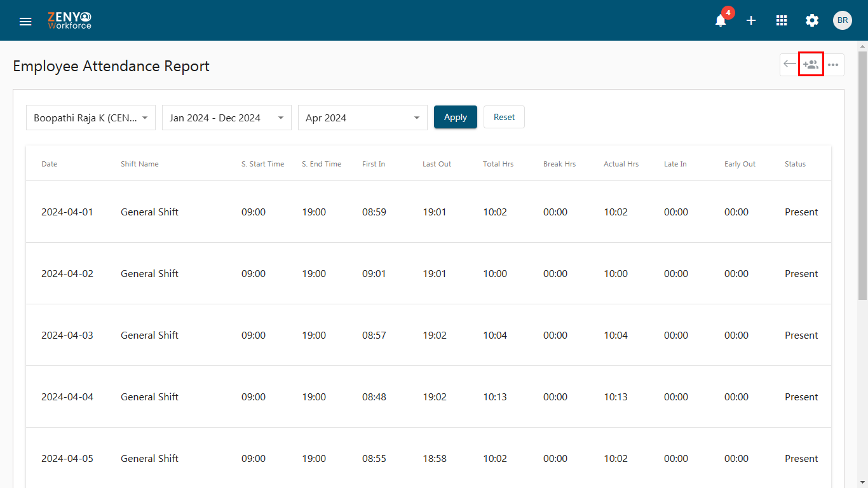
Task: Click Total Hrs 10:04 on 2024-04-03
Action: tap(495, 335)
